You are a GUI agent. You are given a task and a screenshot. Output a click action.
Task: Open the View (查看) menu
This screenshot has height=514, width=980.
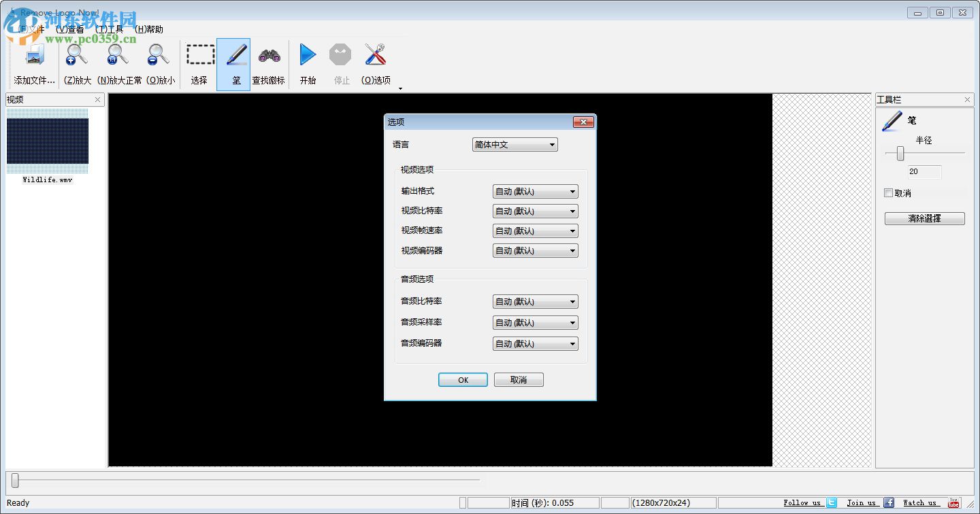click(x=70, y=29)
